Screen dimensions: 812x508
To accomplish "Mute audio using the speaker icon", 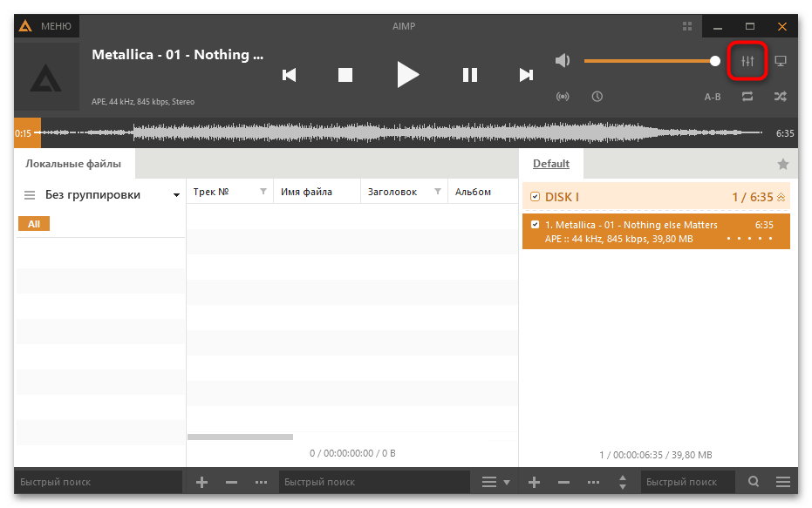I will point(563,61).
